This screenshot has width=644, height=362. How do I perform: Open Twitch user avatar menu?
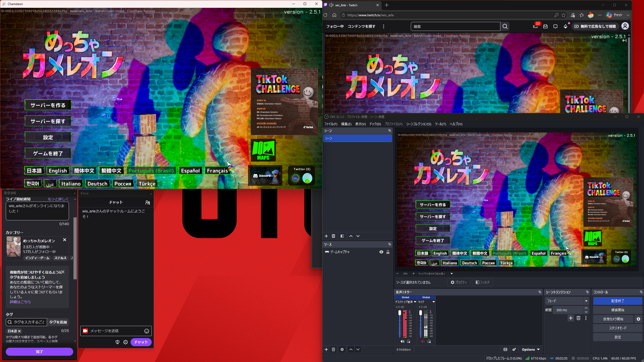625,26
